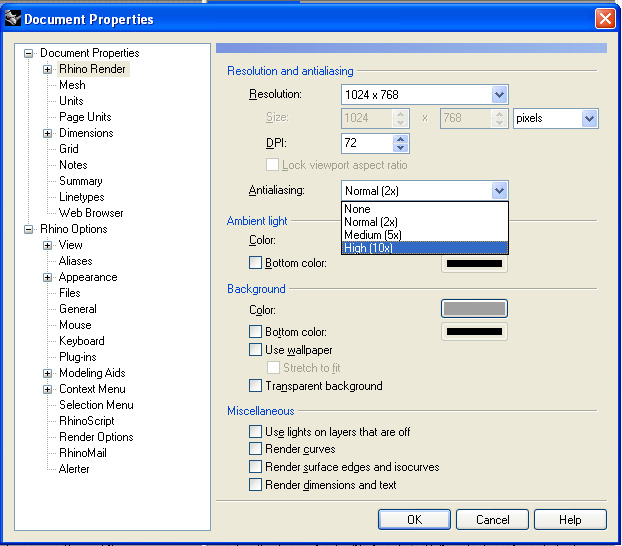Choose High (10x) antialiasing
This screenshot has width=622, height=546.
point(424,248)
